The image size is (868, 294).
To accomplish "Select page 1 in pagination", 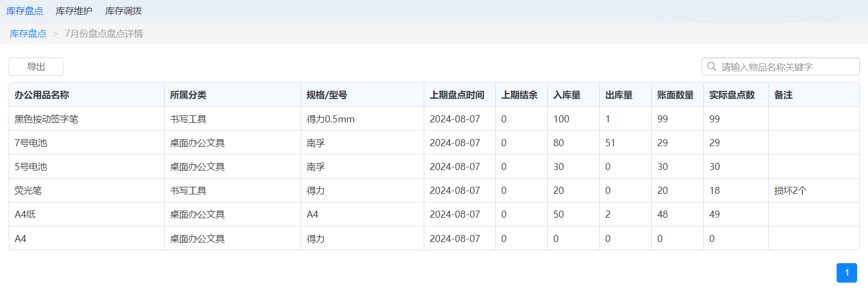I will (846, 273).
